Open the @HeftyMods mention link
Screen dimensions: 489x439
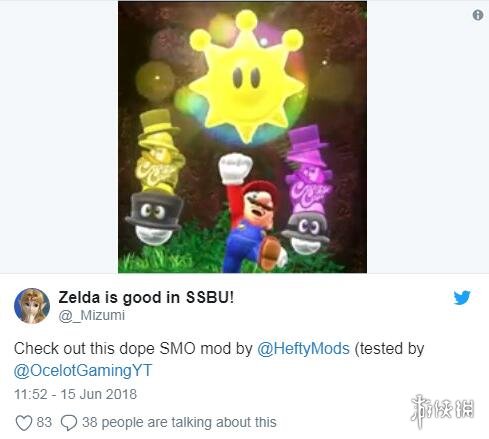click(x=303, y=349)
